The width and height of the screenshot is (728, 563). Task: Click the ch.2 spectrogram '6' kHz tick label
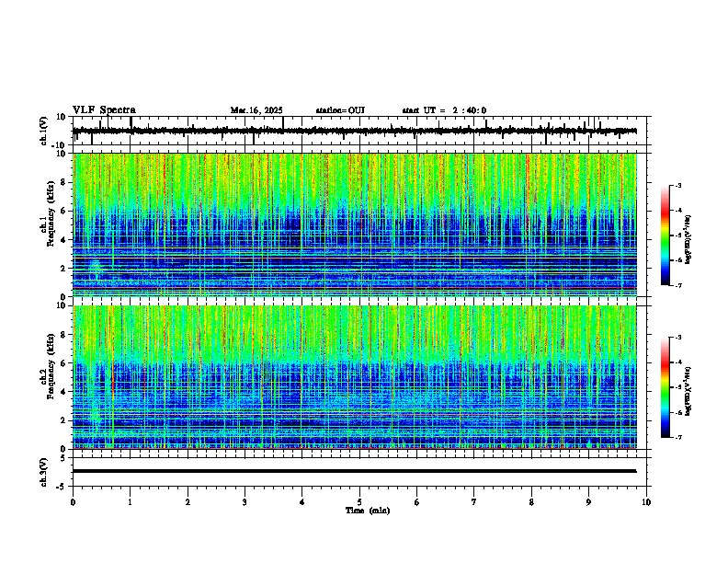63,363
